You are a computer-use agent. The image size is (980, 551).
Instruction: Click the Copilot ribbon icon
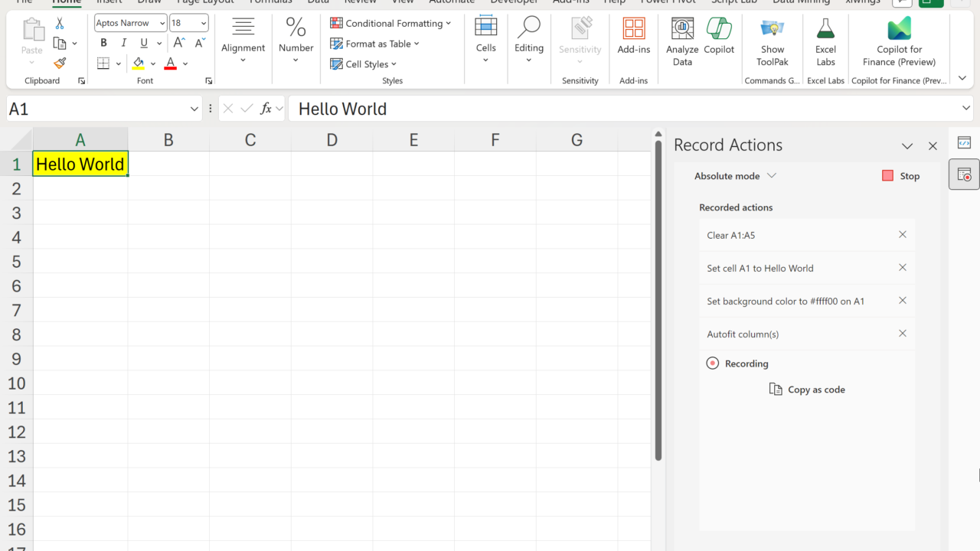click(x=719, y=38)
